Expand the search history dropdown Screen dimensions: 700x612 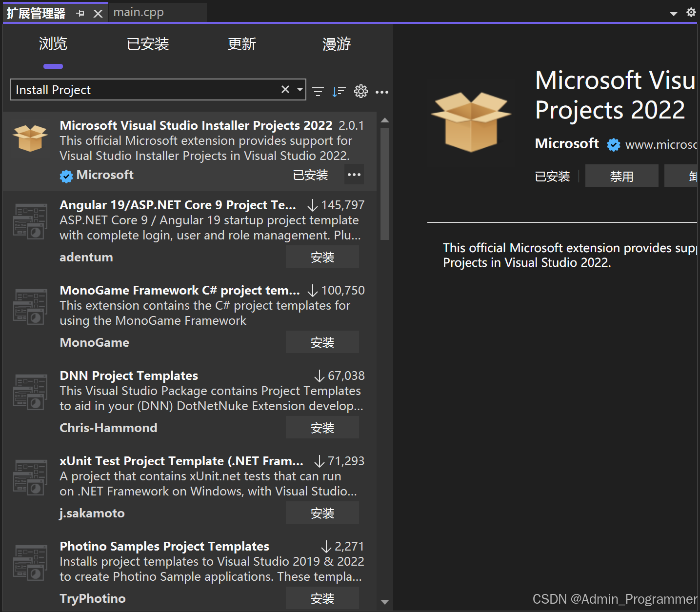tap(300, 90)
